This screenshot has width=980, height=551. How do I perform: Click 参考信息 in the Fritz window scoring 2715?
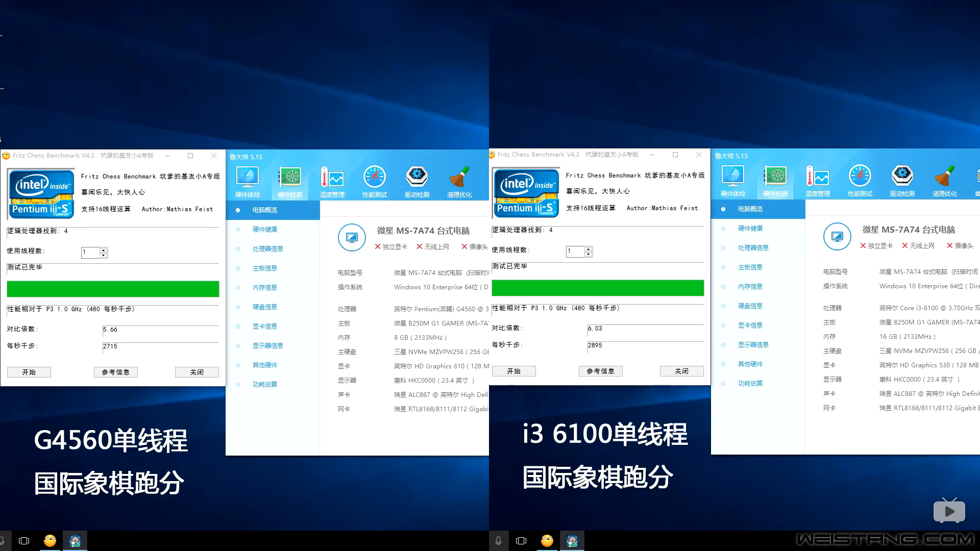116,372
